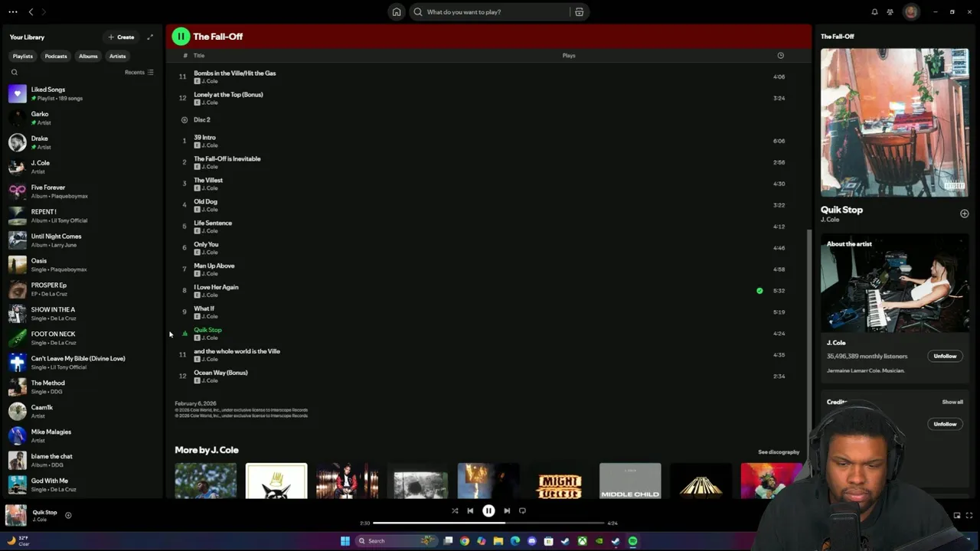Screen dimensions: 980x551
Task: Open Quik Stop title in right panel
Action: (x=841, y=210)
